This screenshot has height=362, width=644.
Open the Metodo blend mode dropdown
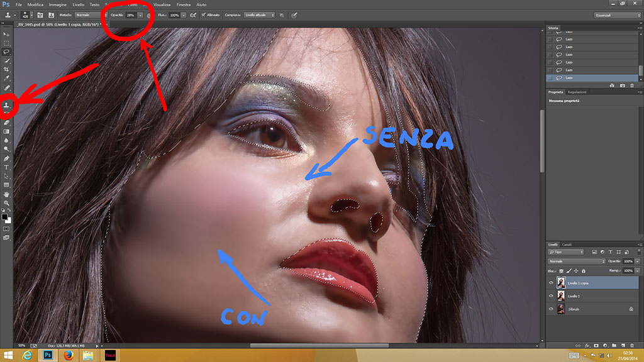(x=86, y=14)
